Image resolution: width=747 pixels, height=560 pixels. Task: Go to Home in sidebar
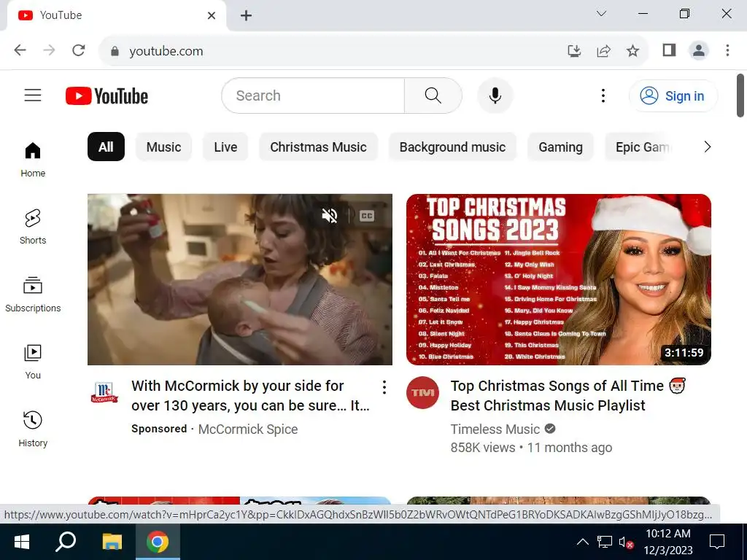click(33, 160)
